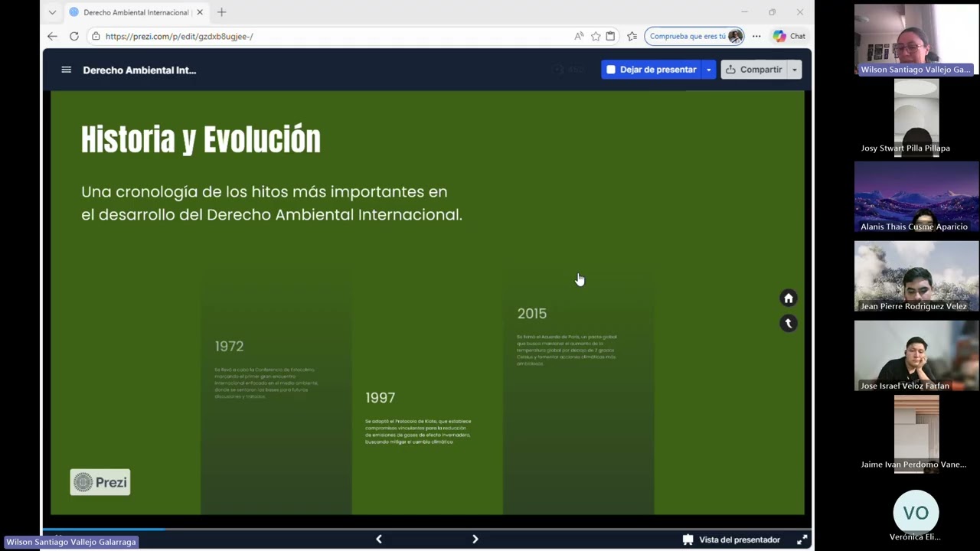Select Wilson Santiago Vallejo participant video
This screenshot has width=980, height=551.
(916, 40)
